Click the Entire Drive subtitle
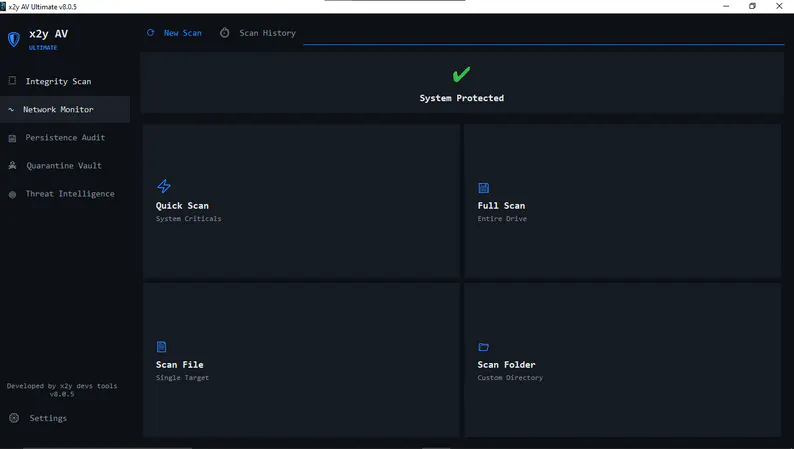The width and height of the screenshot is (794, 449). [502, 219]
